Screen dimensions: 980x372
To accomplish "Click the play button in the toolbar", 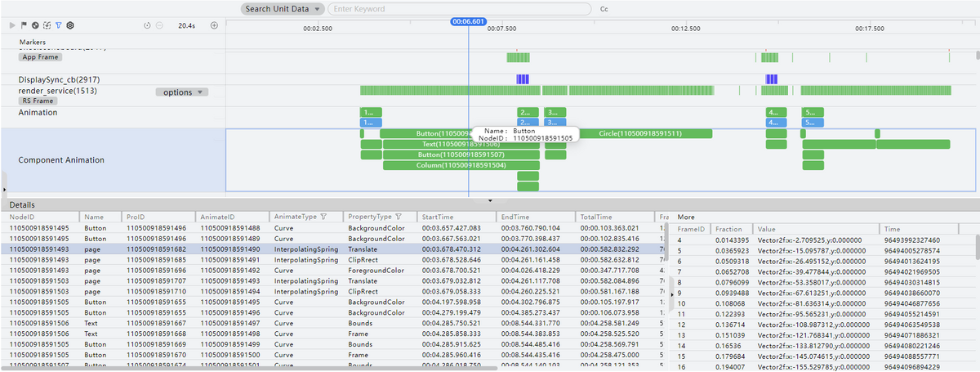I will tap(12, 25).
